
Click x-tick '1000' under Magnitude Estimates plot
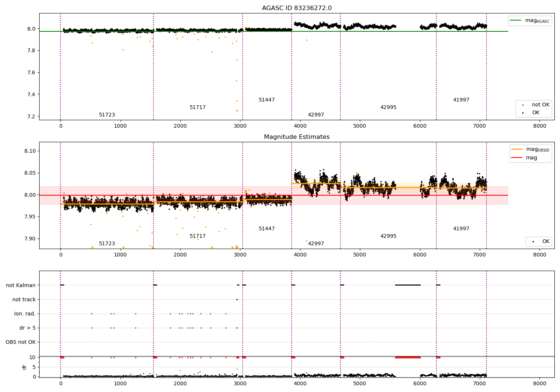coord(120,255)
